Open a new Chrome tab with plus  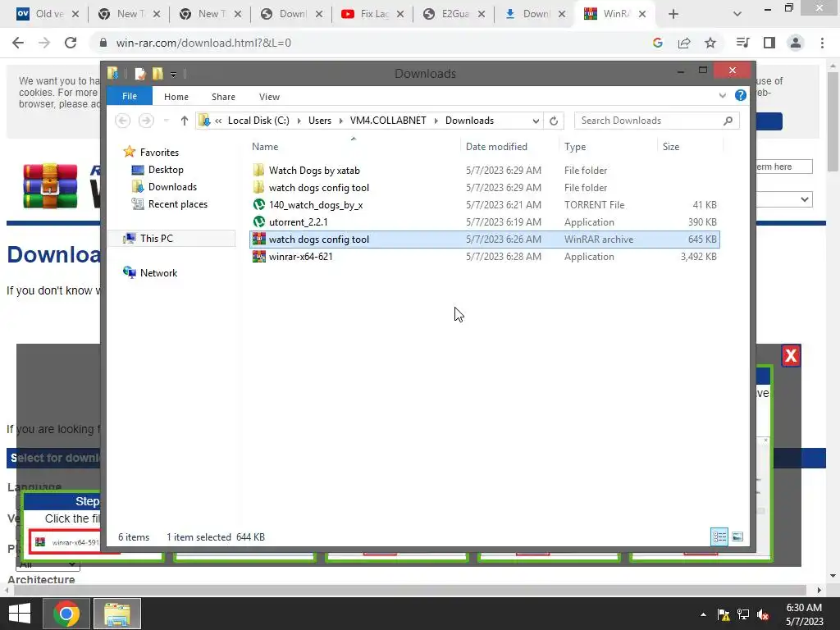673,14
